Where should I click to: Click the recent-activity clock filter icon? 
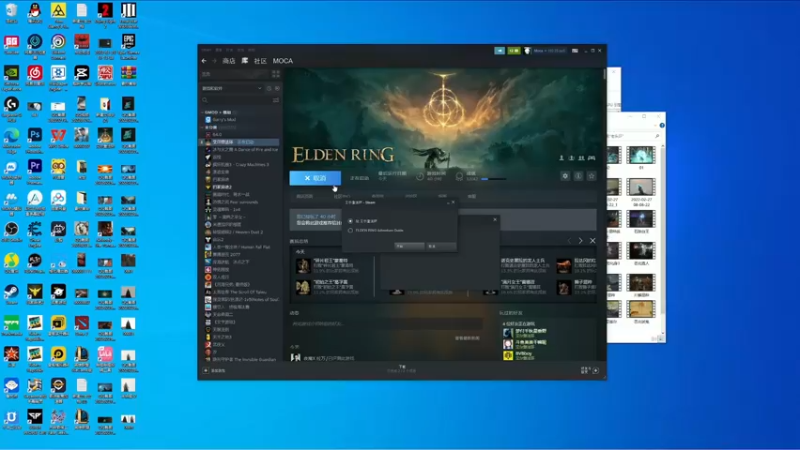269,88
